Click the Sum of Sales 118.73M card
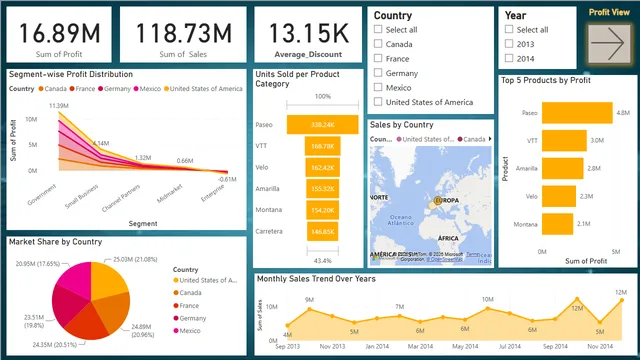 coord(183,35)
